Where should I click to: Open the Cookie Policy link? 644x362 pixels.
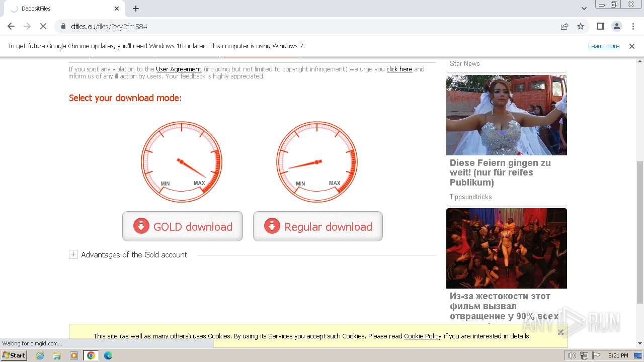click(423, 336)
